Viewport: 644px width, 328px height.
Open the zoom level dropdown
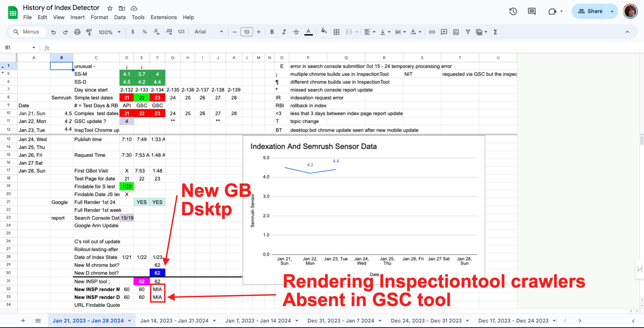(x=110, y=32)
